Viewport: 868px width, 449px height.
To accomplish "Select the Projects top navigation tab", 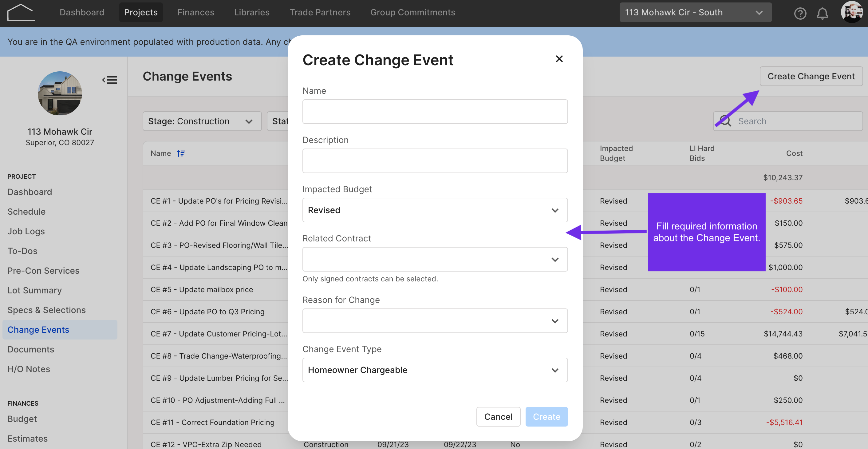I will (x=141, y=13).
